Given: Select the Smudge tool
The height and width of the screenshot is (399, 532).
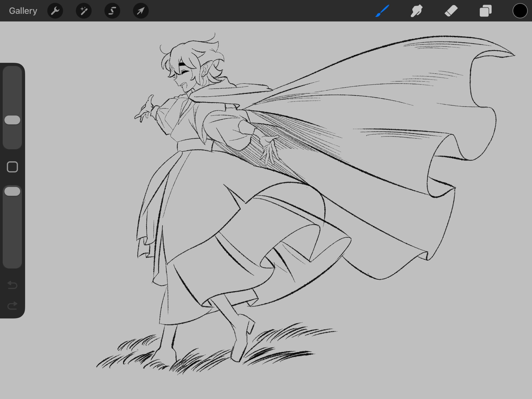Looking at the screenshot, I should coord(417,11).
